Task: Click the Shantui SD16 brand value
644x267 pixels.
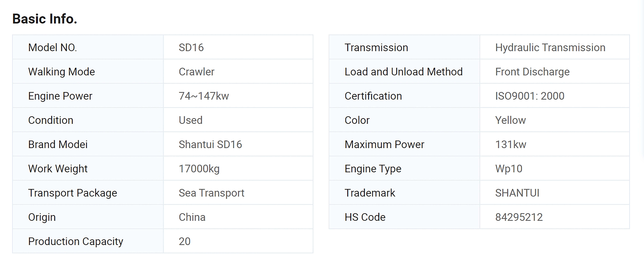Action: (x=210, y=144)
